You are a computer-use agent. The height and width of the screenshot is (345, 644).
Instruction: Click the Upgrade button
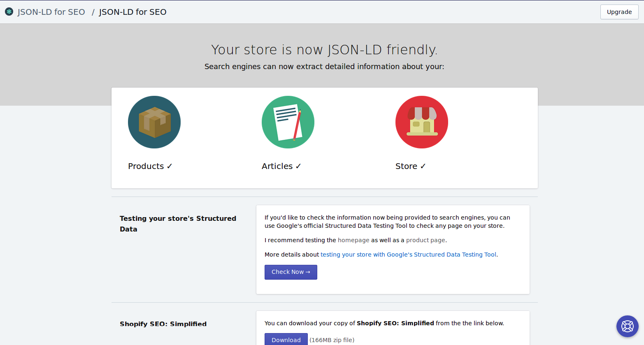[619, 12]
